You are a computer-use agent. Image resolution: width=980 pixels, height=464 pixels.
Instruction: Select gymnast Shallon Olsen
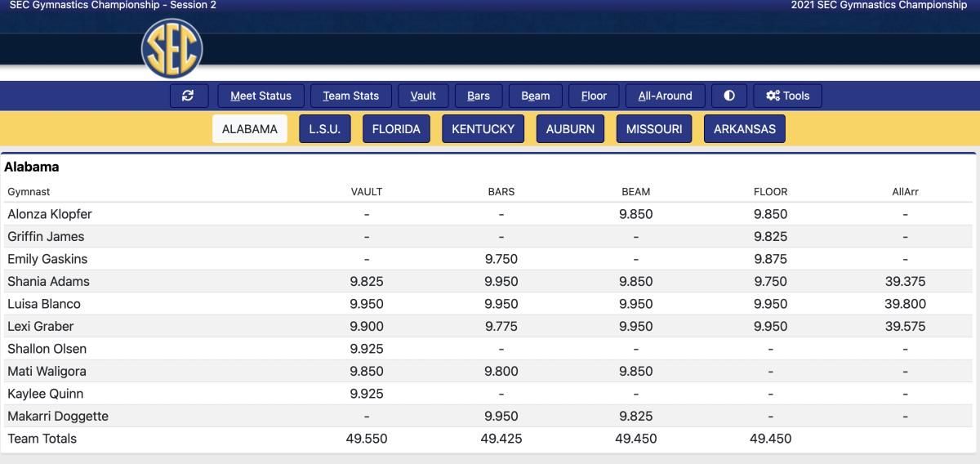pyautogui.click(x=47, y=349)
